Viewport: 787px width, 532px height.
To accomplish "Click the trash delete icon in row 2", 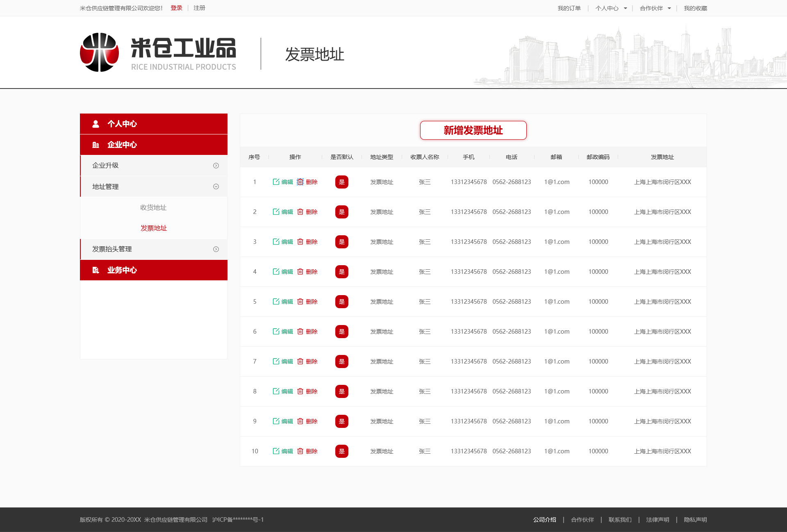I will tap(300, 212).
